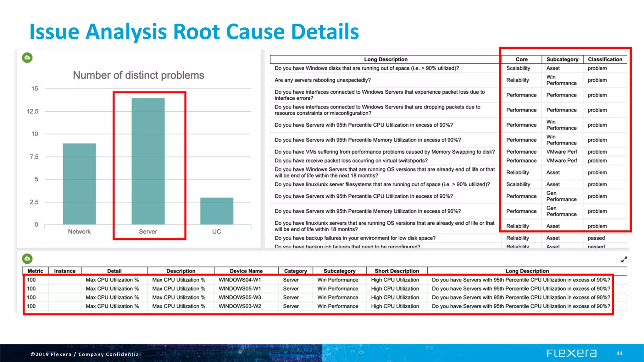The height and width of the screenshot is (362, 644).
Task: Click the UC axis label
Action: [x=217, y=232]
